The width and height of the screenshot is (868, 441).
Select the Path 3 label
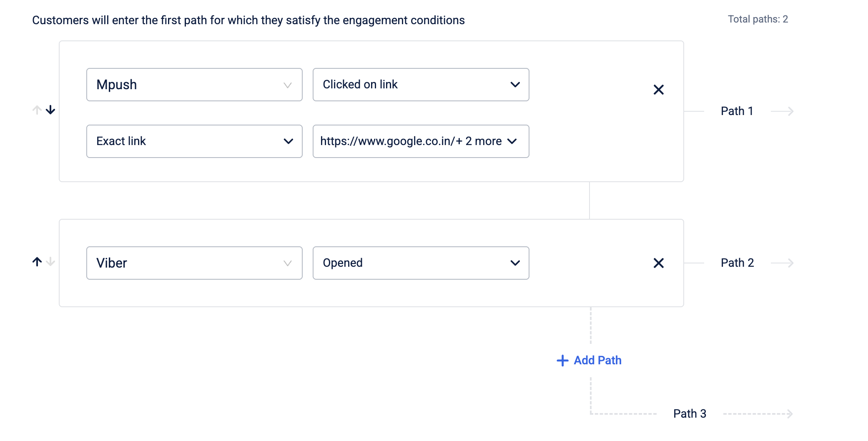click(x=690, y=413)
